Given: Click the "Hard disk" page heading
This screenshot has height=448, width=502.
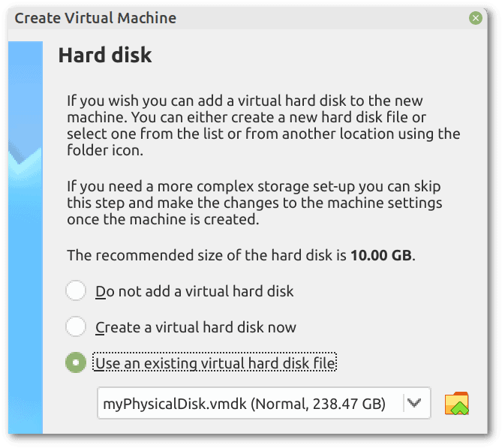Looking at the screenshot, I should click(x=105, y=55).
